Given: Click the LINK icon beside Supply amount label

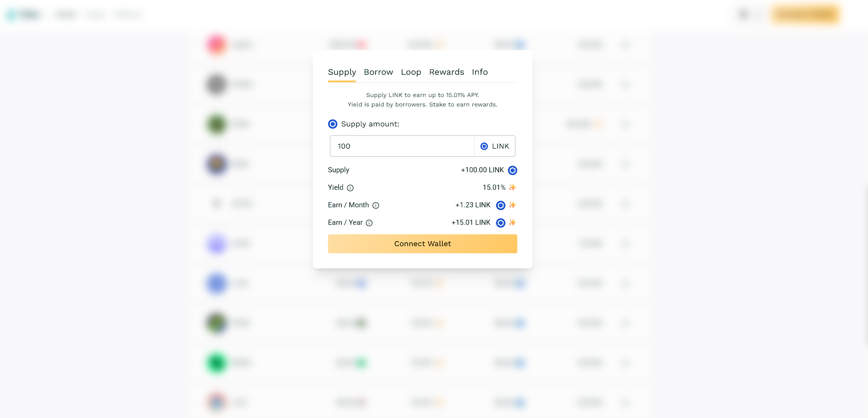Looking at the screenshot, I should (x=333, y=124).
